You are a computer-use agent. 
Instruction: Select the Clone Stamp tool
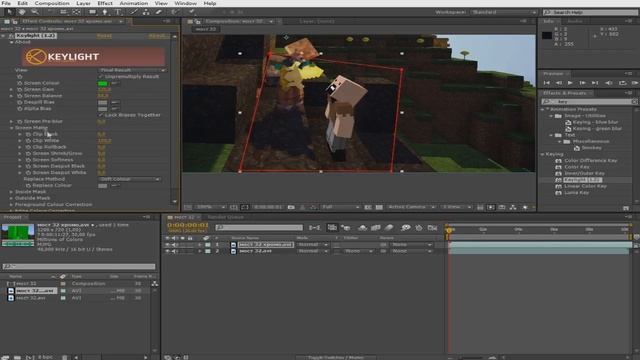[146, 12]
